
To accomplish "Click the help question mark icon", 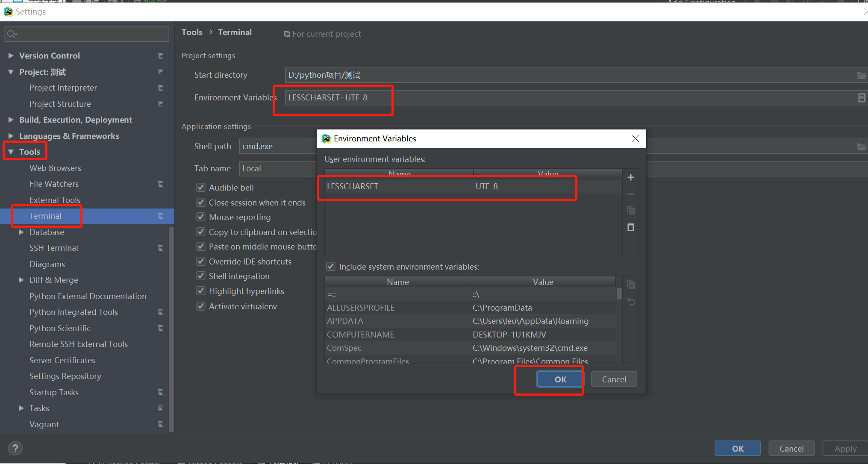I will point(15,448).
